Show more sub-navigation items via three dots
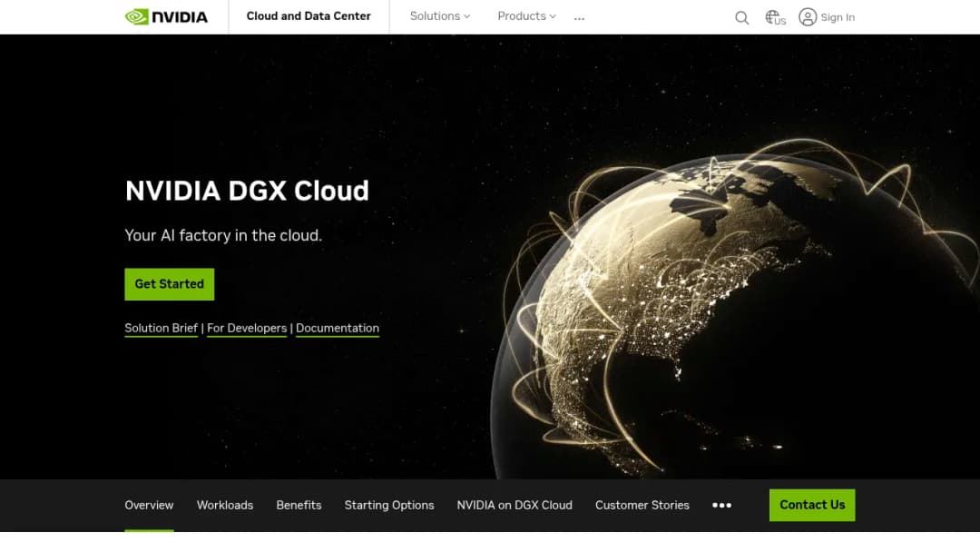The height and width of the screenshot is (552, 980). point(722,505)
